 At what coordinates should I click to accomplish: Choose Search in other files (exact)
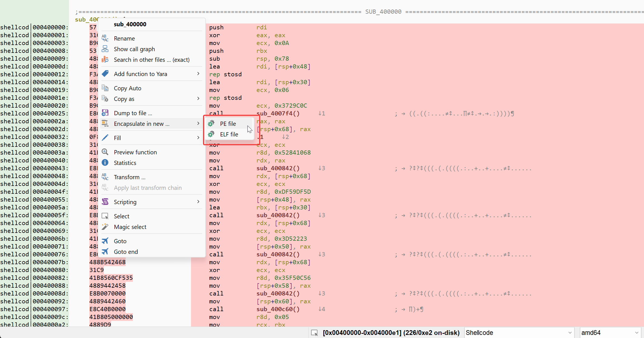(x=152, y=60)
